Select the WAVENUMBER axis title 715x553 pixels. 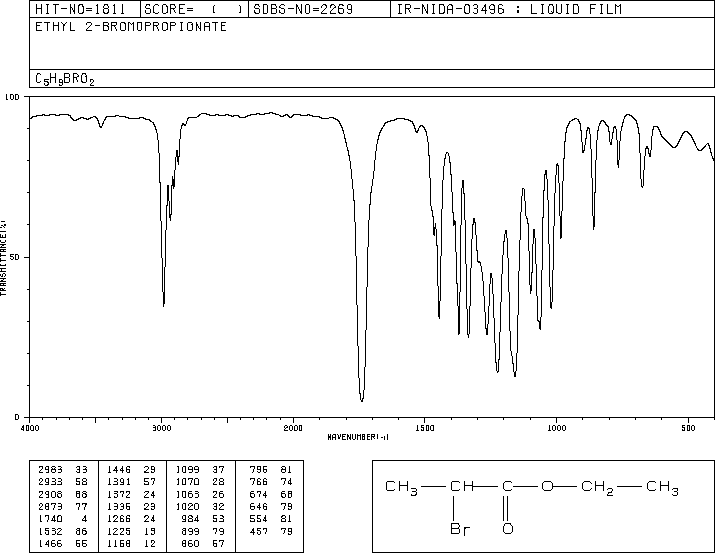click(x=358, y=437)
